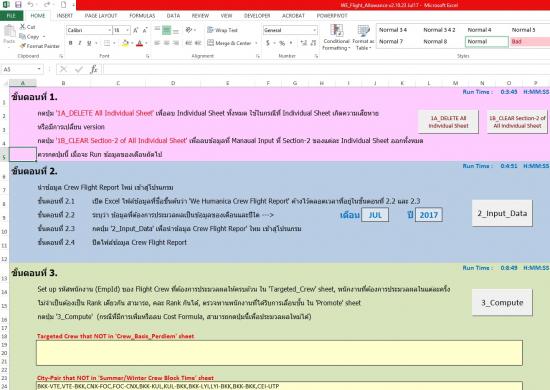
Task: Click the 3_Compute button
Action: (x=502, y=302)
